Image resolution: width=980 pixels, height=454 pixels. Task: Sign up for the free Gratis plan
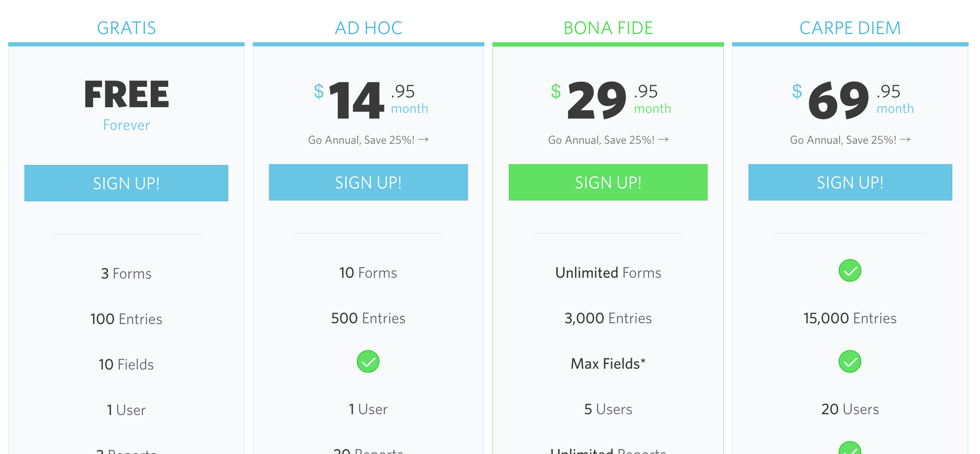(x=126, y=183)
